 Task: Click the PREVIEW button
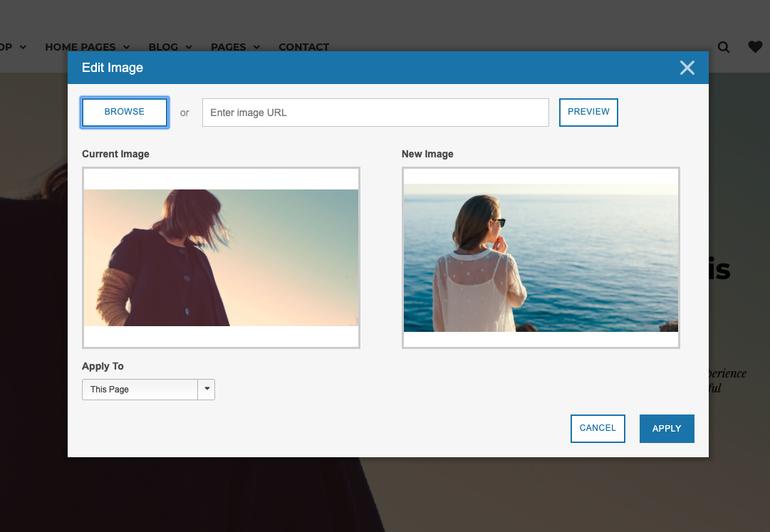click(x=588, y=113)
